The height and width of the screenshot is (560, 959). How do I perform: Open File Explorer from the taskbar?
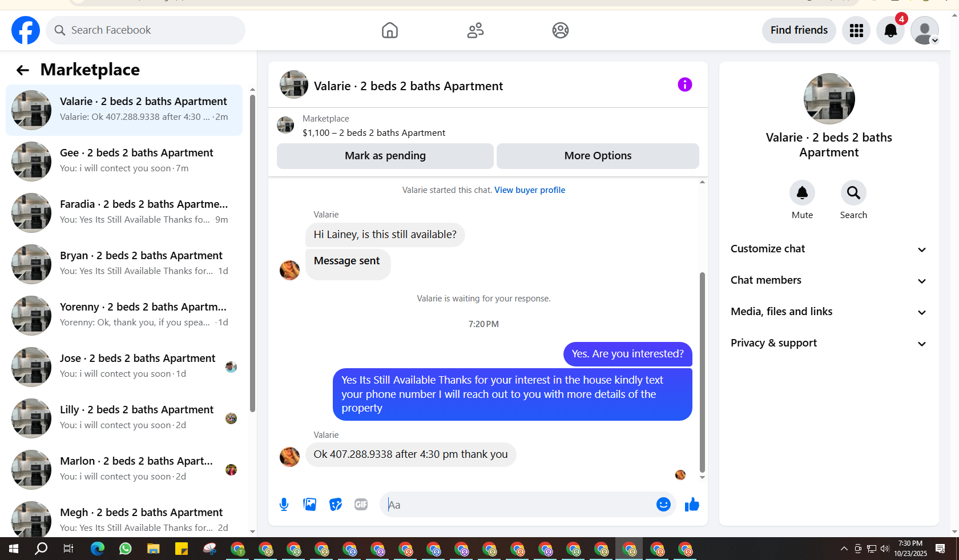[x=153, y=549]
